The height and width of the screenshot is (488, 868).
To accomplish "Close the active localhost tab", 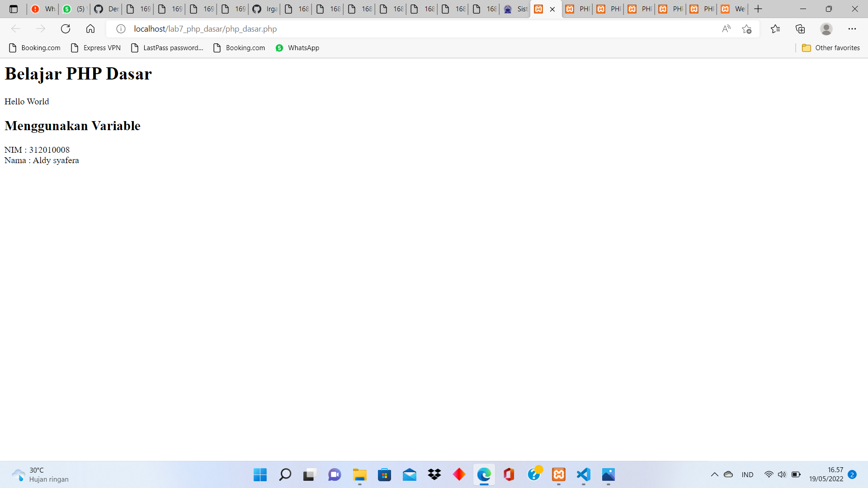I will [x=552, y=9].
